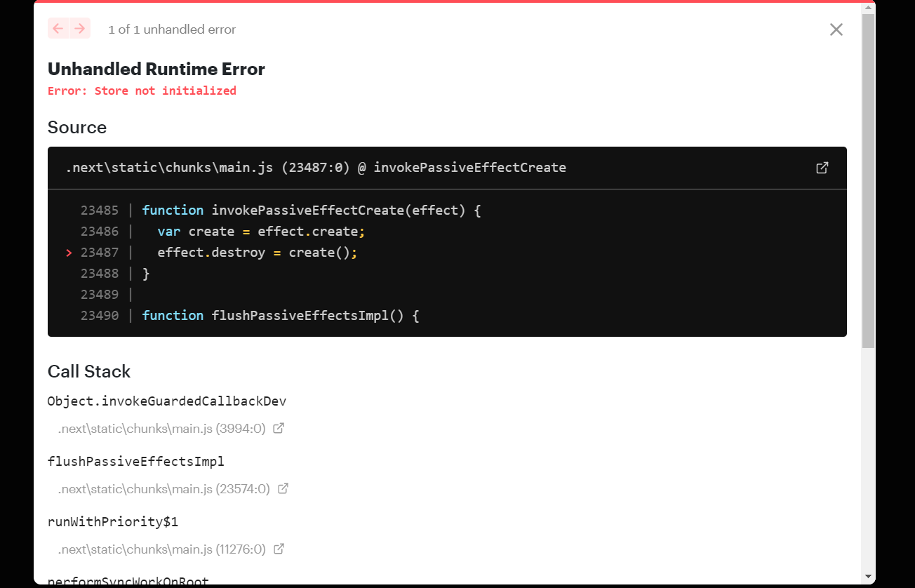The image size is (915, 588).
Task: Click the external-link icon beside invokeGuardedCallbackDev
Action: pos(279,427)
